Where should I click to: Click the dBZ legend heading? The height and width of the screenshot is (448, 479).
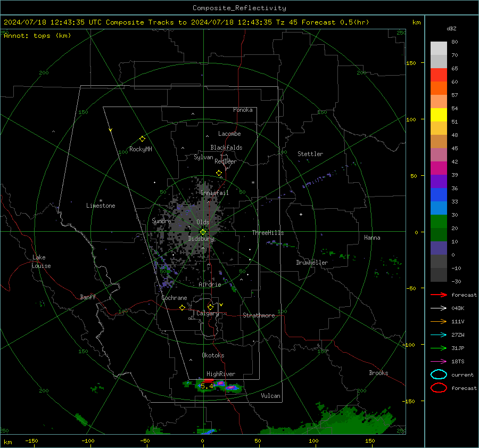[451, 29]
